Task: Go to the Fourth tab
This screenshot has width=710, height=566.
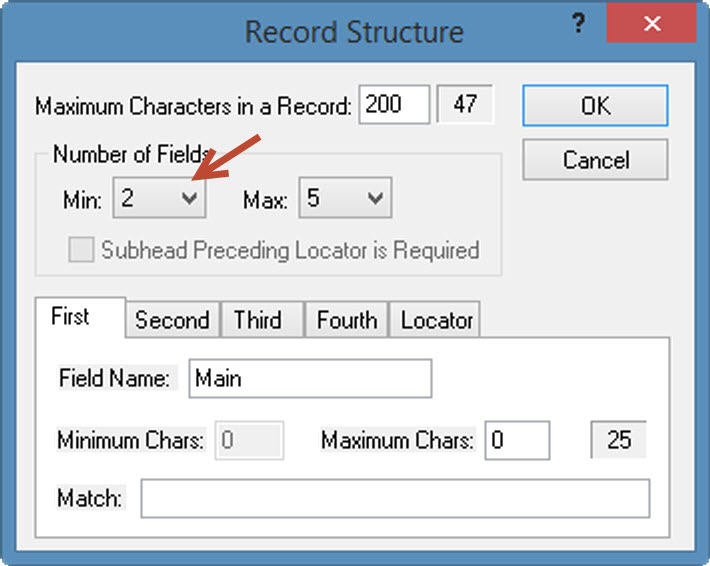Action: tap(346, 320)
